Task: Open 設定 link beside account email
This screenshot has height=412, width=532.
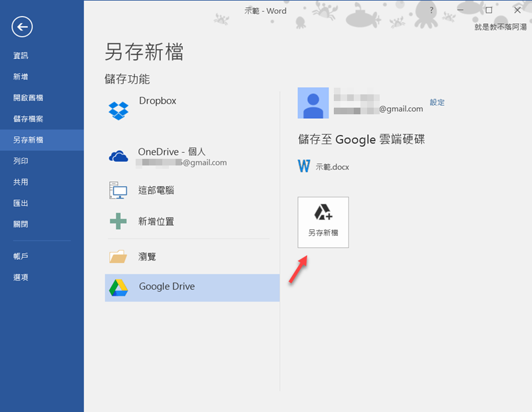Action: click(437, 102)
